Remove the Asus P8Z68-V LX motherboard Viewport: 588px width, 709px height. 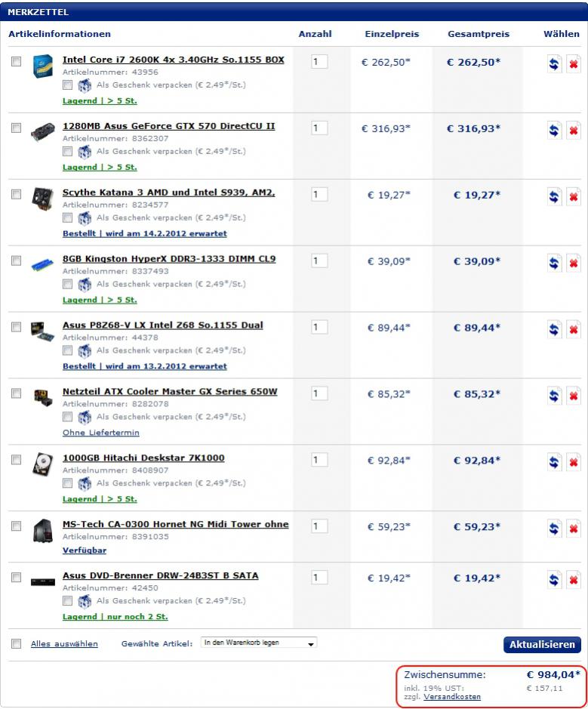point(574,330)
